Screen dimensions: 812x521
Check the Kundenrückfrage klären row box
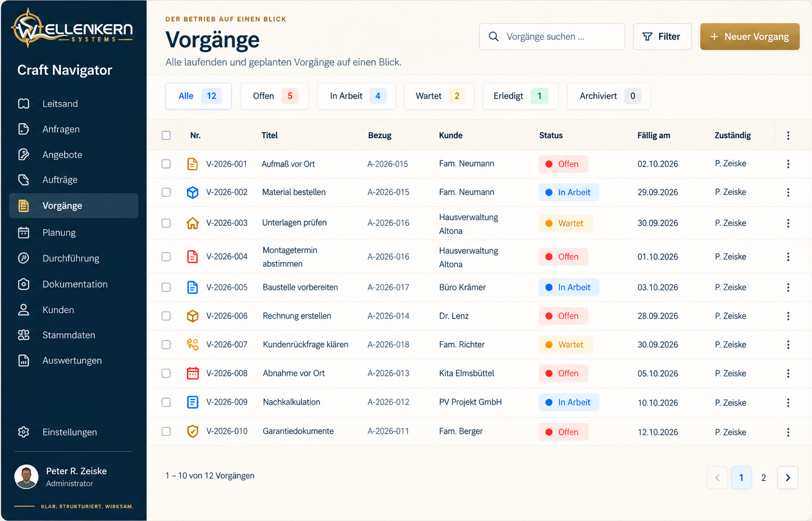[166, 344]
